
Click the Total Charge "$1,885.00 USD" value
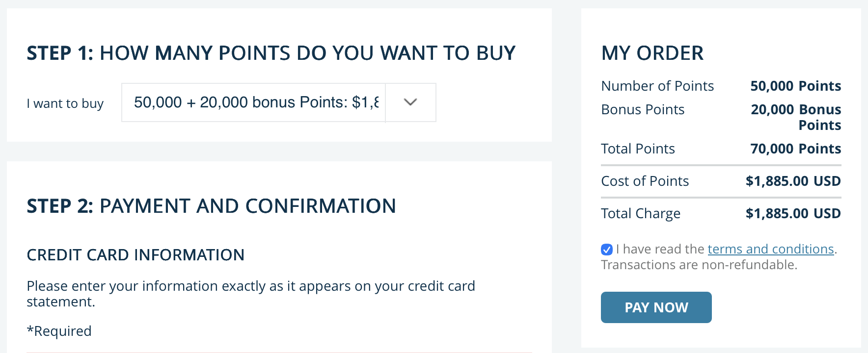[x=792, y=213]
